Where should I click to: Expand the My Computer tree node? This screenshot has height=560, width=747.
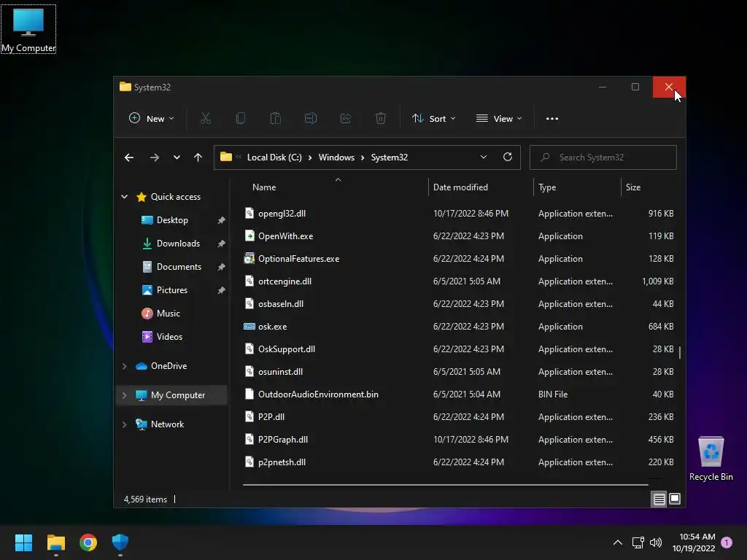point(124,395)
